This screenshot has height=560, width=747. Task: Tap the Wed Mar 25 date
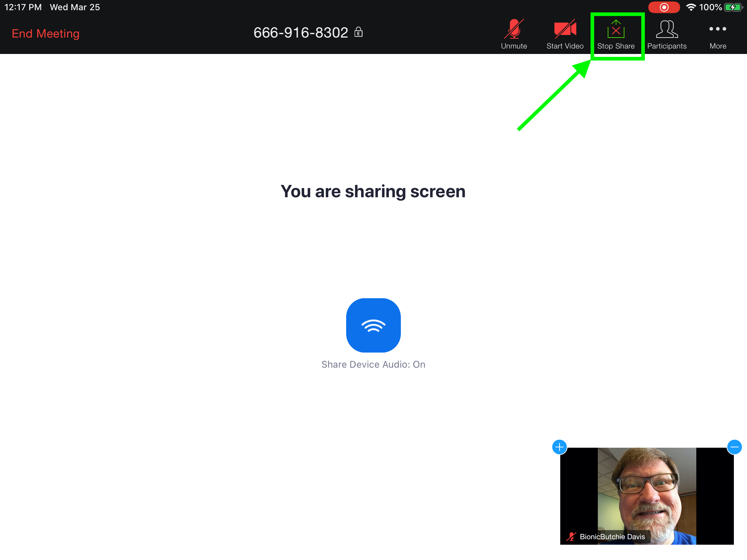tap(75, 7)
